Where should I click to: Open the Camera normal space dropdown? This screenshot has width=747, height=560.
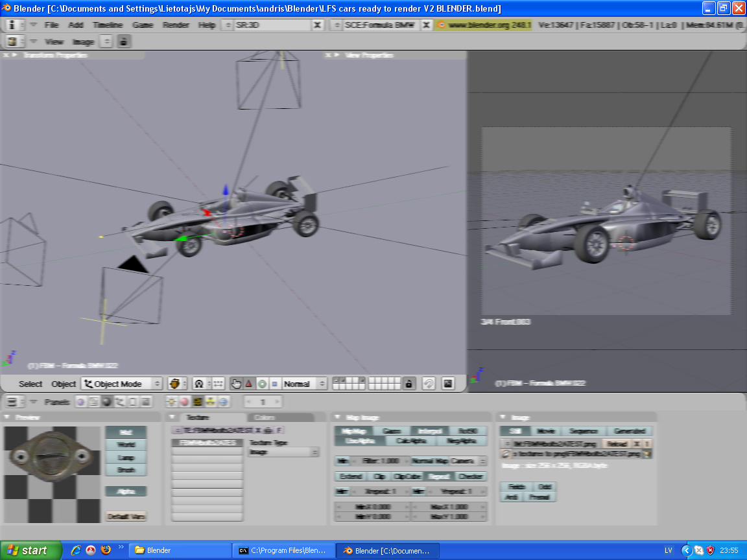click(x=468, y=461)
